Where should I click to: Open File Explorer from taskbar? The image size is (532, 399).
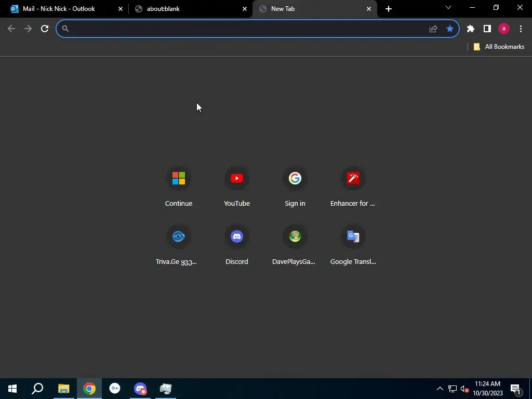[63, 389]
